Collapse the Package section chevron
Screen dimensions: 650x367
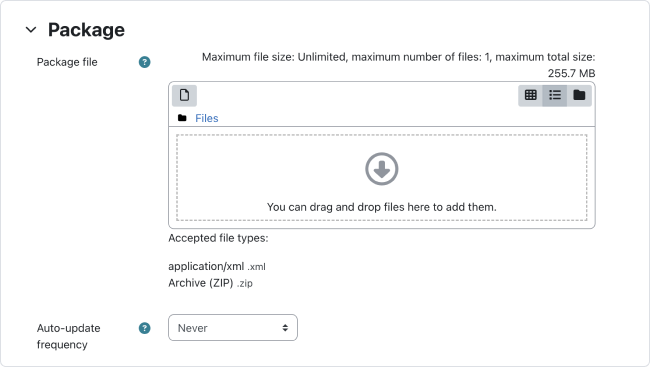(31, 30)
